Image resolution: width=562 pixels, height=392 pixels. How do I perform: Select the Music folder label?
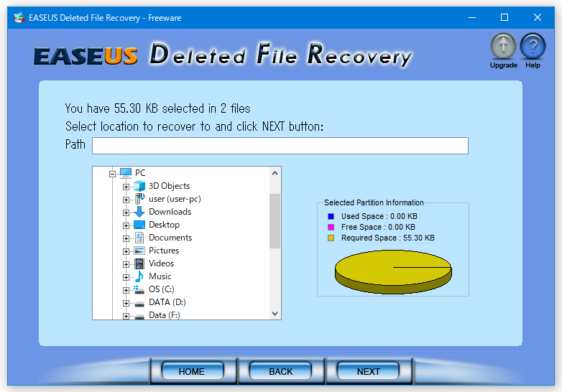point(160,276)
